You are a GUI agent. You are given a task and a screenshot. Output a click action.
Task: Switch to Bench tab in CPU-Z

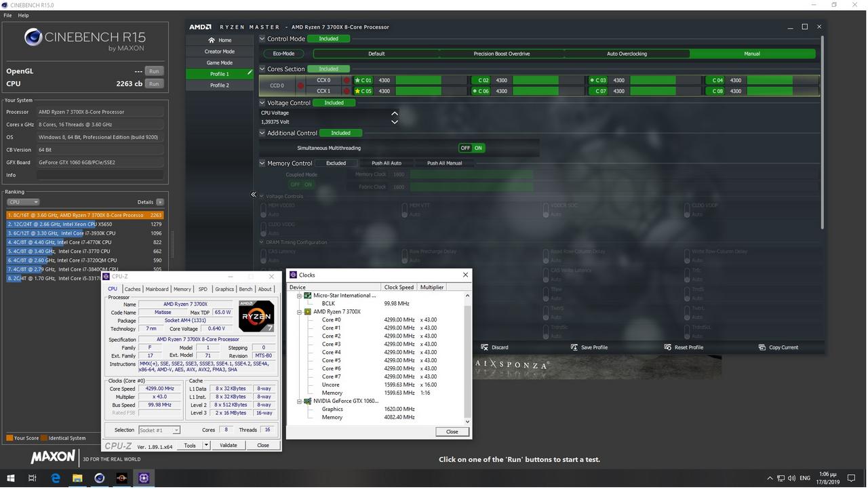pos(245,289)
